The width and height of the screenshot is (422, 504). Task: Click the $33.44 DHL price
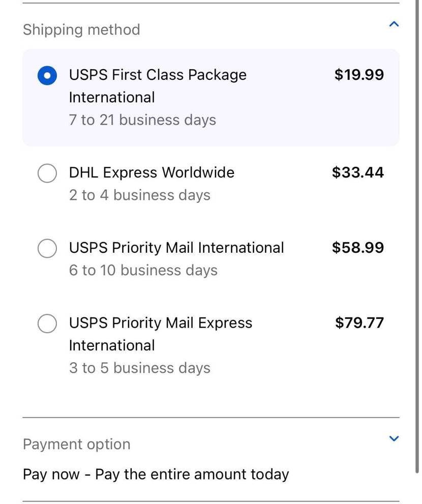(358, 172)
